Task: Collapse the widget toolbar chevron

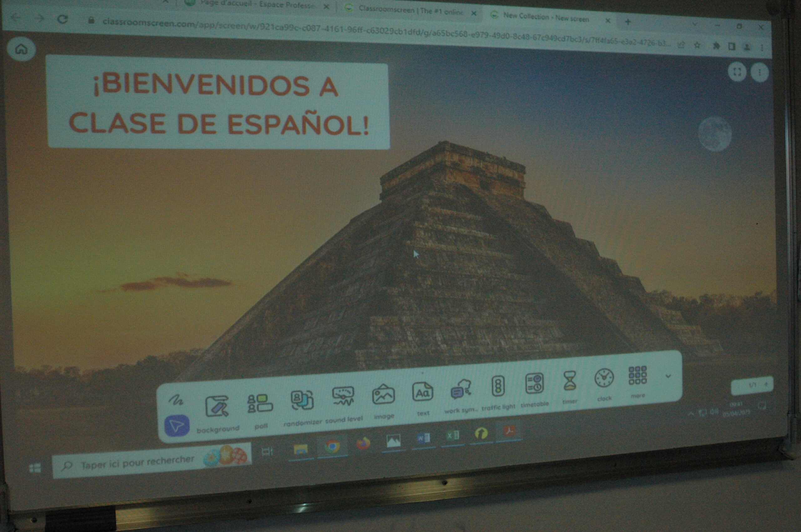Action: [x=668, y=376]
